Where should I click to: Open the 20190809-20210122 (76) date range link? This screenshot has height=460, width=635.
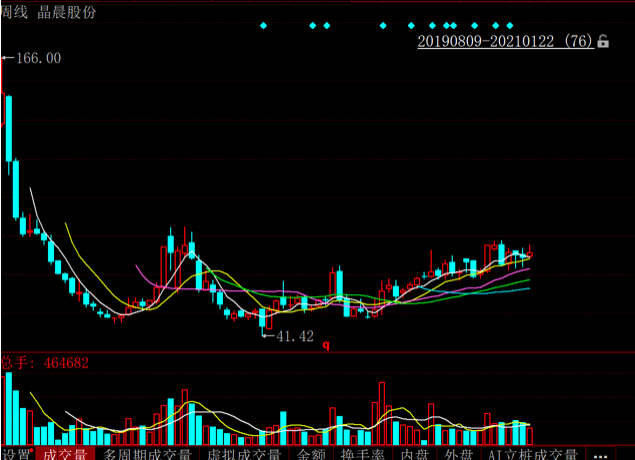click(x=505, y=41)
